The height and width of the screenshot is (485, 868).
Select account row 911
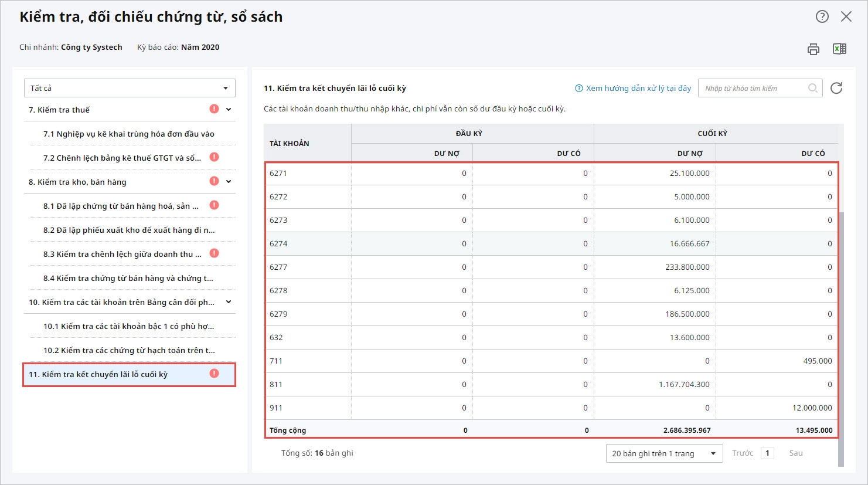551,408
